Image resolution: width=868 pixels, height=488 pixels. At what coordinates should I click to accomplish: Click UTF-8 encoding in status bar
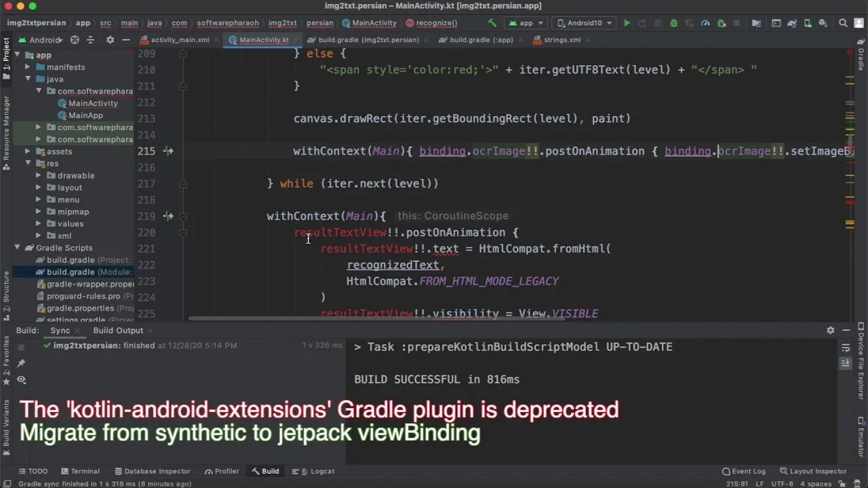(781, 484)
